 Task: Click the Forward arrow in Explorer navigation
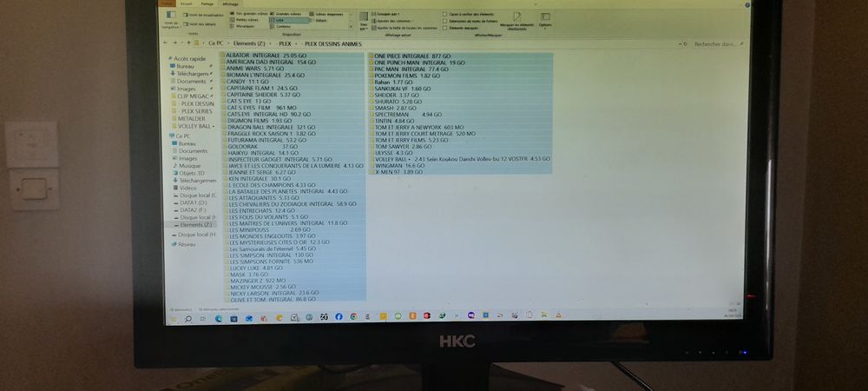pyautogui.click(x=174, y=43)
